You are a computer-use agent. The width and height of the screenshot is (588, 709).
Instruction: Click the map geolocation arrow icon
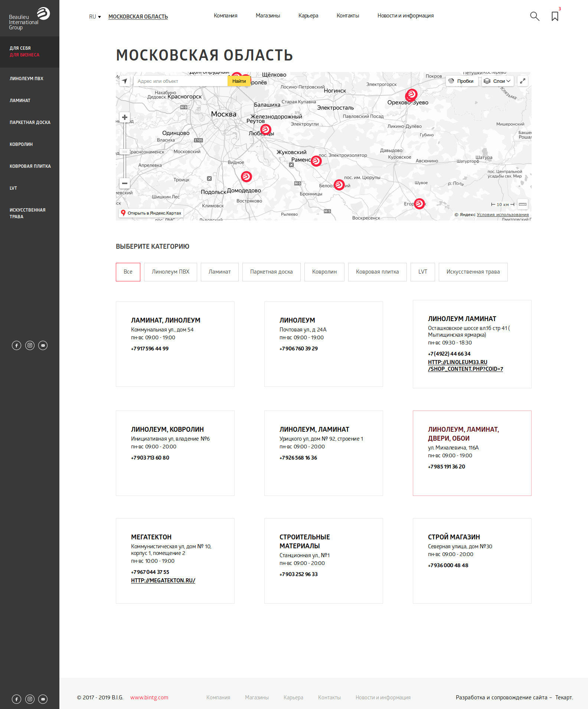(x=125, y=81)
